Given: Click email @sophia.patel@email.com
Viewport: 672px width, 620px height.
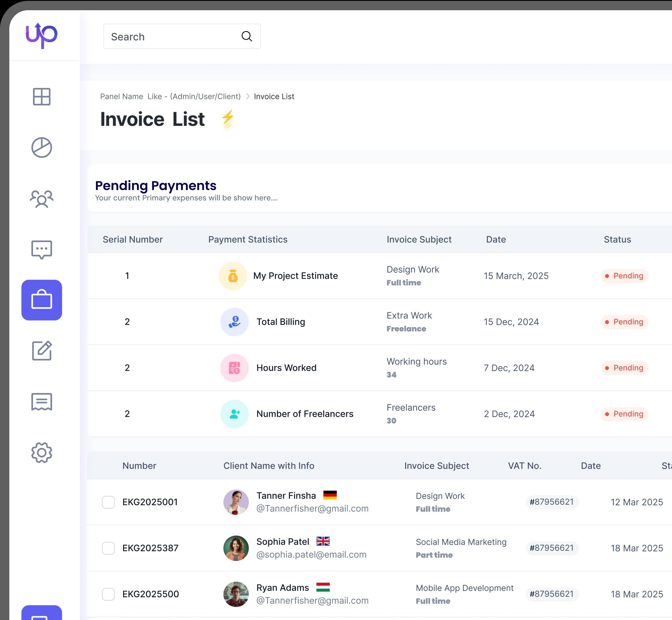Looking at the screenshot, I should click(x=311, y=555).
